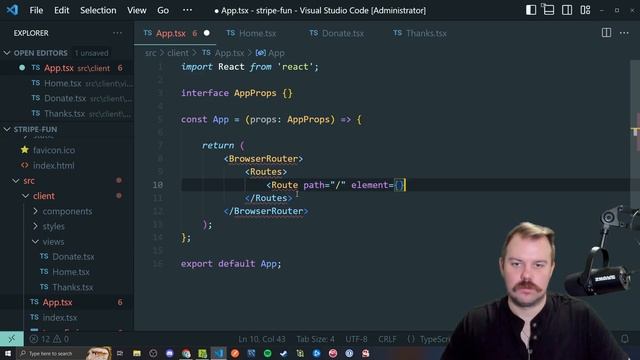The height and width of the screenshot is (360, 640).
Task: Open the File menu
Action: pos(36,10)
